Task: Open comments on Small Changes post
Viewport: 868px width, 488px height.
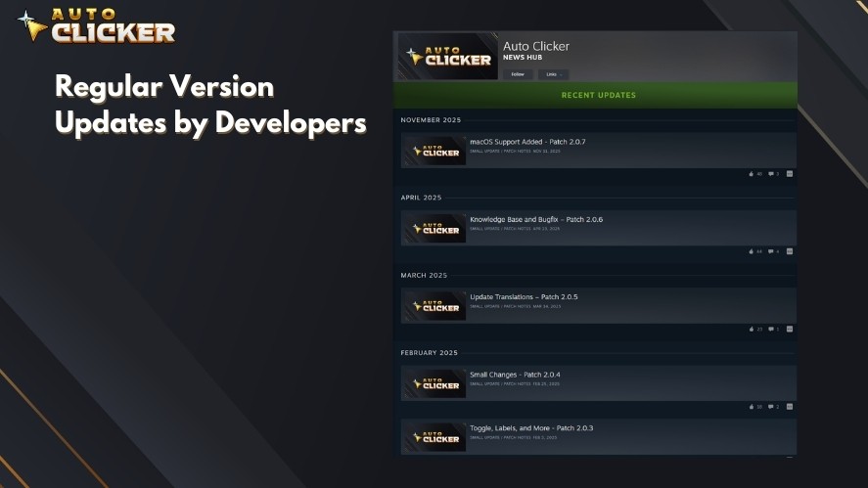Action: tap(773, 407)
